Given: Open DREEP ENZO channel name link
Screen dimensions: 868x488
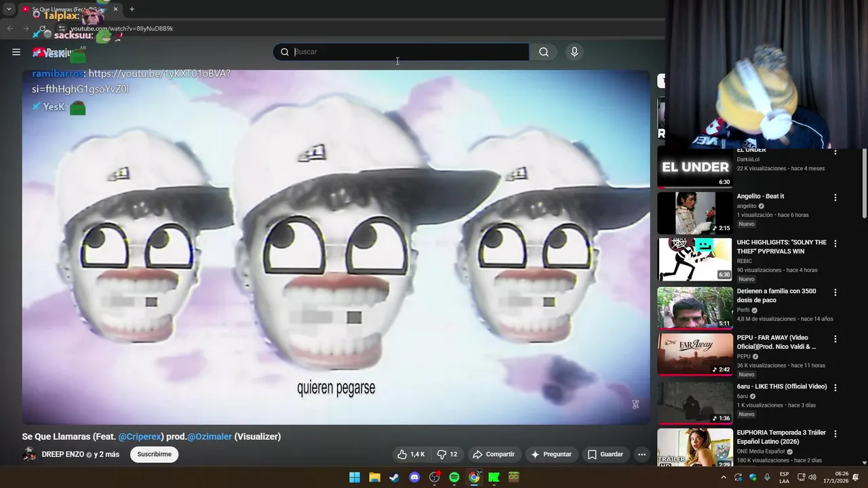Looking at the screenshot, I should (x=63, y=454).
